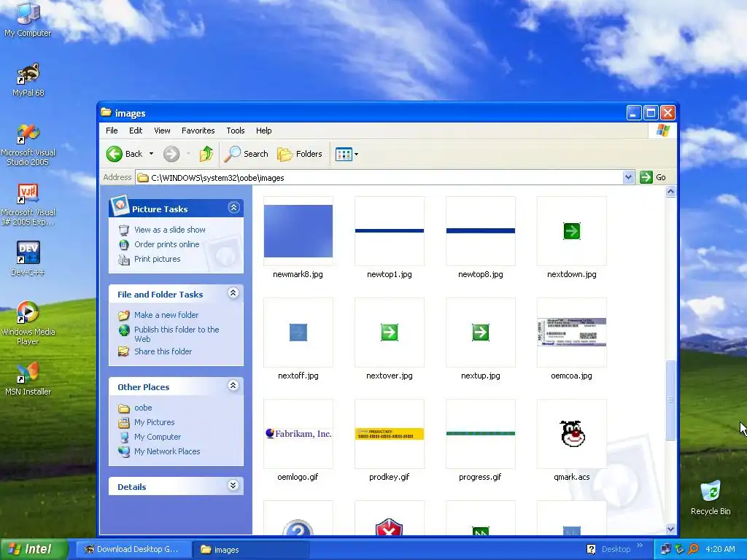Collapse File and Folder Tasks panel

233,293
